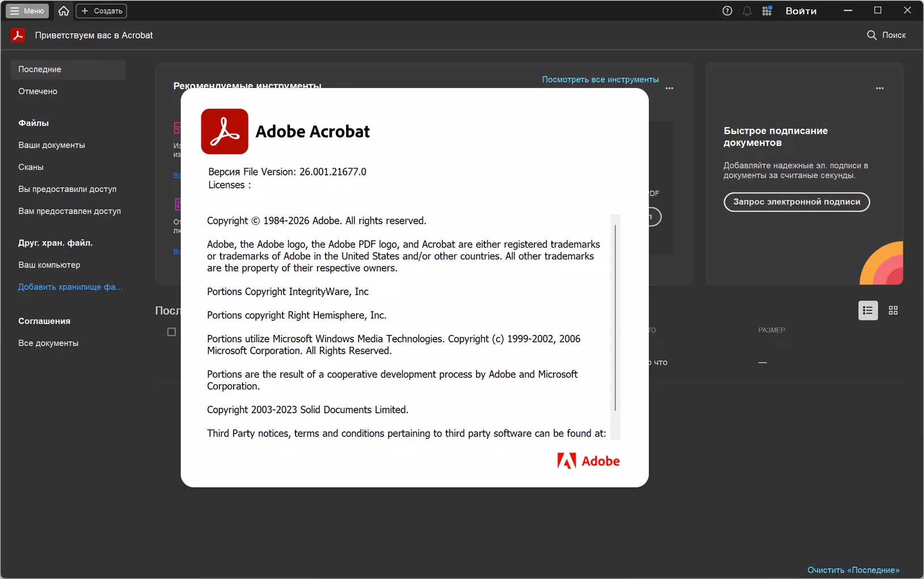This screenshot has height=579, width=924.
Task: Open the Adobe apps grid icon
Action: coord(767,11)
